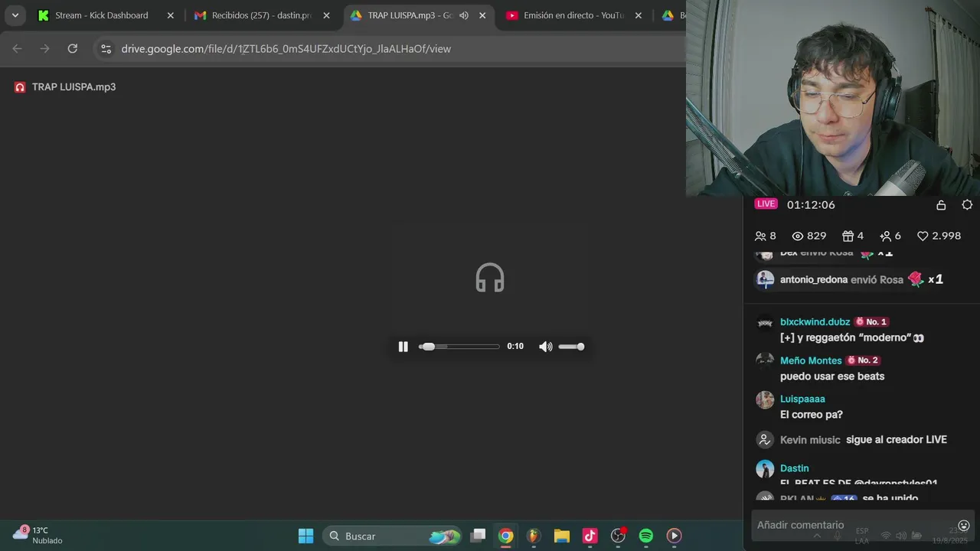The height and width of the screenshot is (551, 980).
Task: Click the taskbar Buscar search box
Action: [392, 536]
